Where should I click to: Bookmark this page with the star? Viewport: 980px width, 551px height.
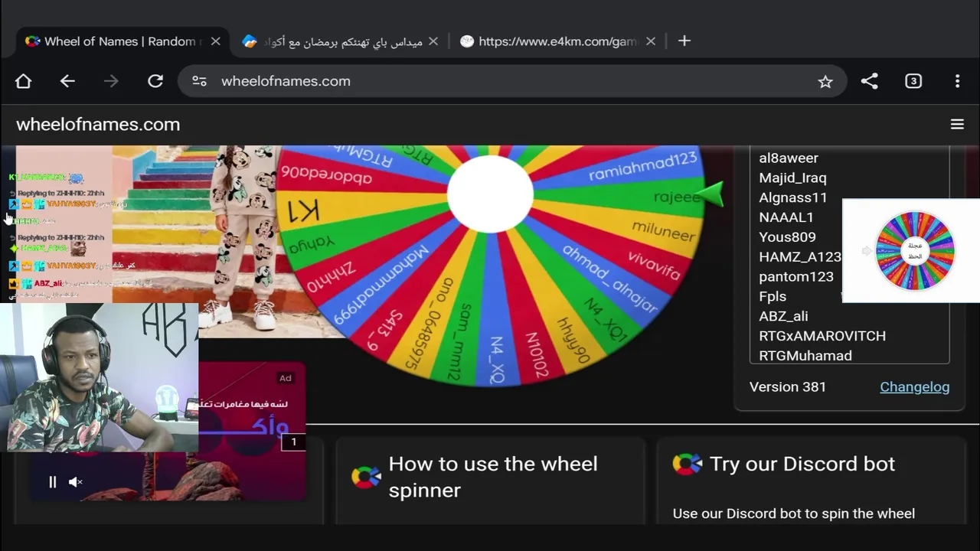pyautogui.click(x=825, y=81)
